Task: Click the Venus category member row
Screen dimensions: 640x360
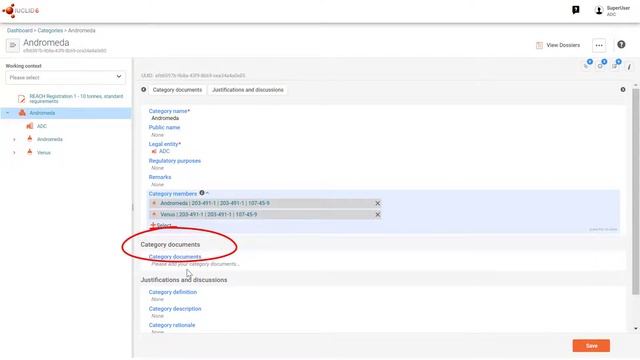Action: coord(265,214)
